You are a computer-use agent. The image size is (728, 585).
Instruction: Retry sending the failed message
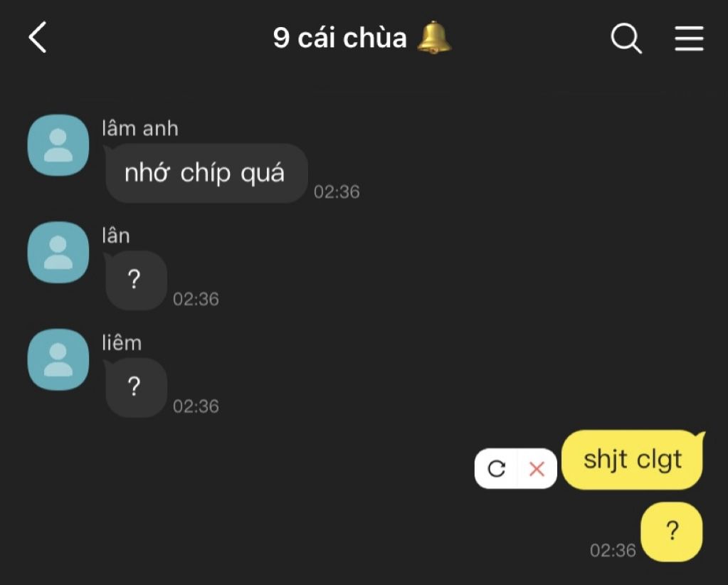[x=496, y=468]
